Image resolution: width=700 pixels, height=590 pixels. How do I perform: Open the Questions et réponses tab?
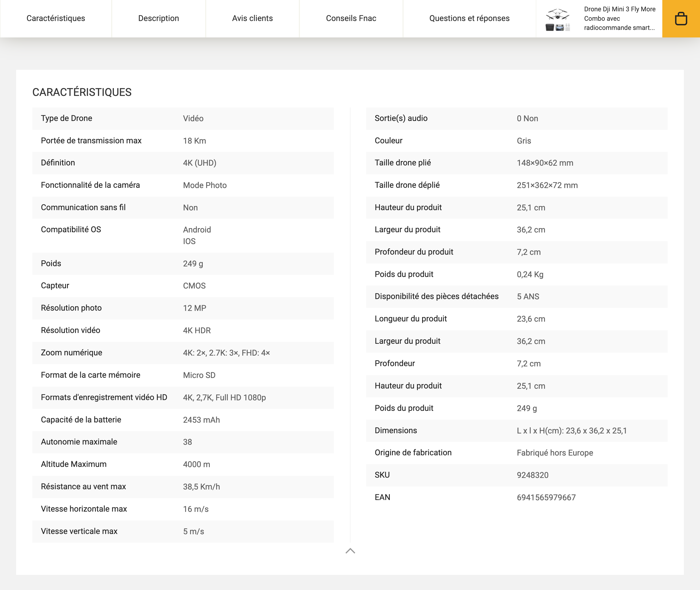[x=469, y=18]
